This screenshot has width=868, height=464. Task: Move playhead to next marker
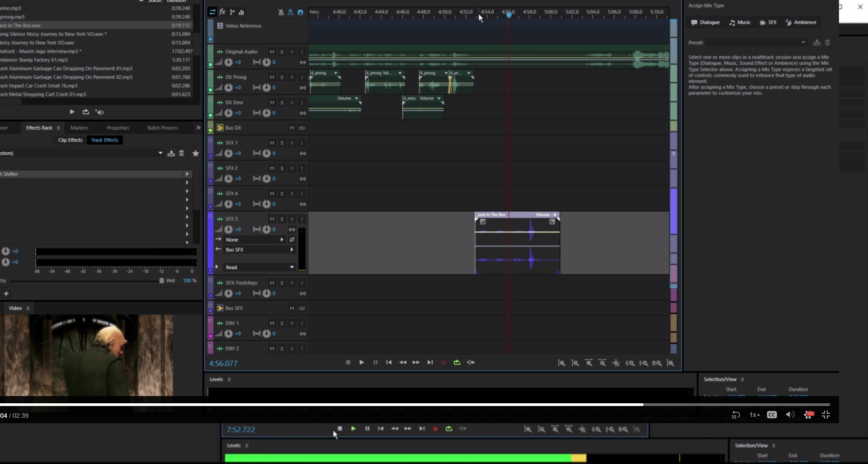point(430,362)
